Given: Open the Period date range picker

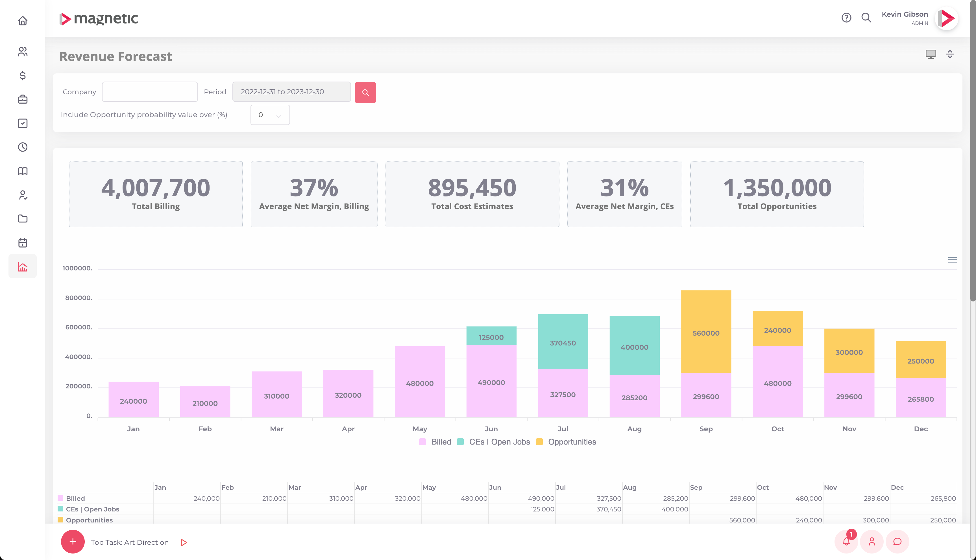Looking at the screenshot, I should coord(291,92).
